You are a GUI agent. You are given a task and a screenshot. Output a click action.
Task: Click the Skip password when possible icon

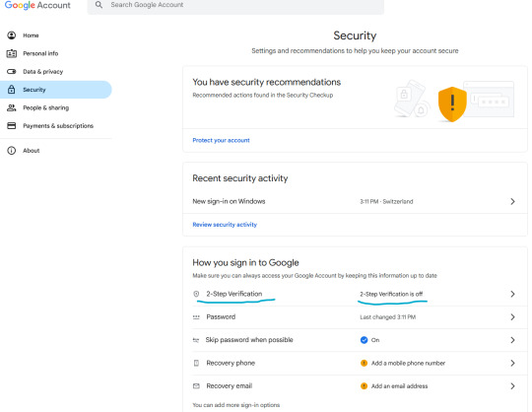click(x=196, y=340)
